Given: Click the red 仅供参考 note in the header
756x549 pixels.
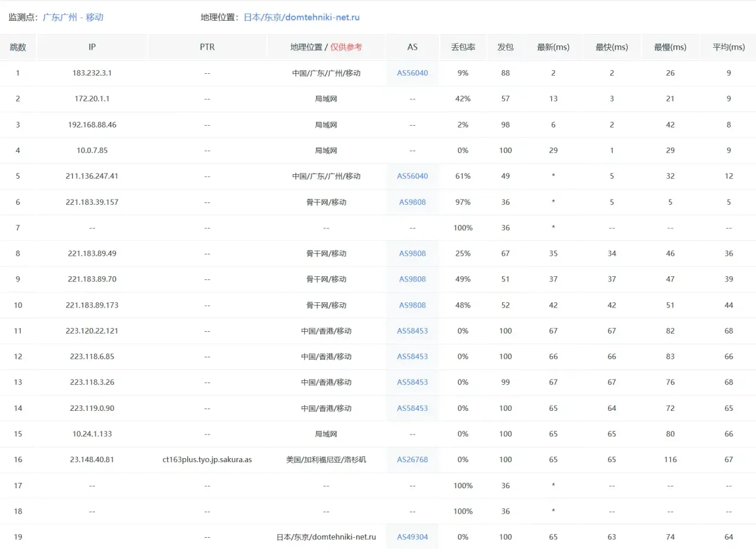Looking at the screenshot, I should (x=346, y=47).
